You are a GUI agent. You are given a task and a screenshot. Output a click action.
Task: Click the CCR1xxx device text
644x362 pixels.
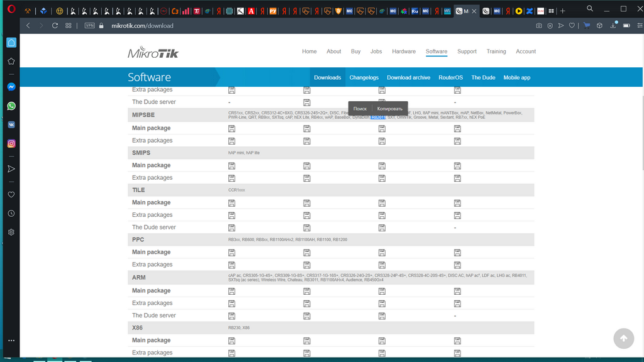(236, 190)
